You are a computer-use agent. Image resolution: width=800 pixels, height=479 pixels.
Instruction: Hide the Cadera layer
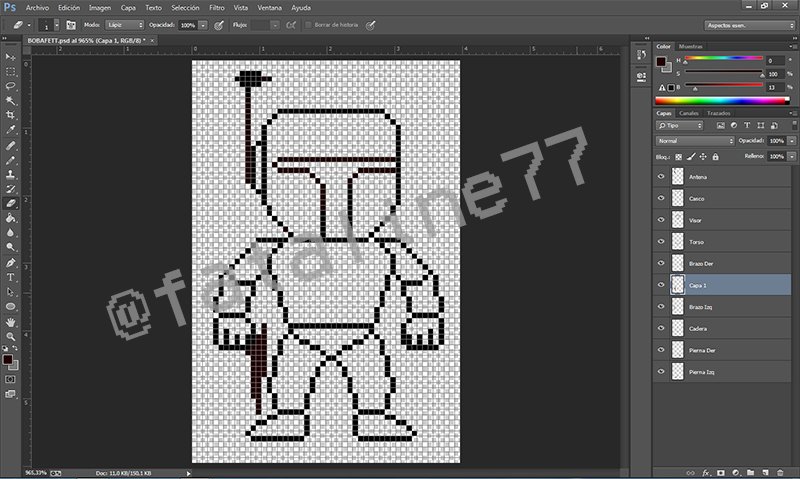click(x=661, y=328)
